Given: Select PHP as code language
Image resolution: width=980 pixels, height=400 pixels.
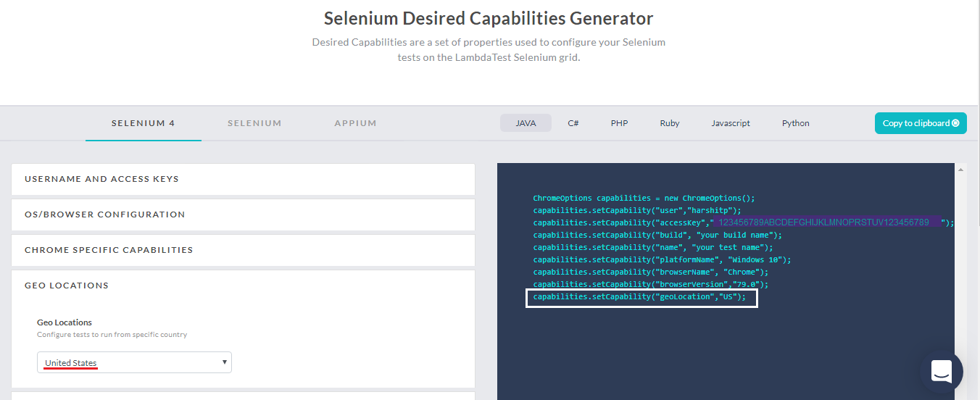Looking at the screenshot, I should click(619, 123).
